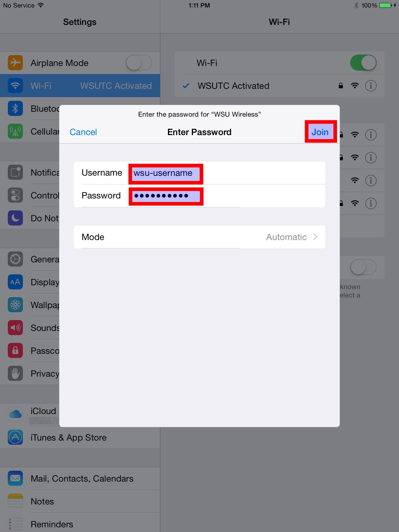
Task: Toggle the Airplane Mode switch
Action: click(x=139, y=63)
